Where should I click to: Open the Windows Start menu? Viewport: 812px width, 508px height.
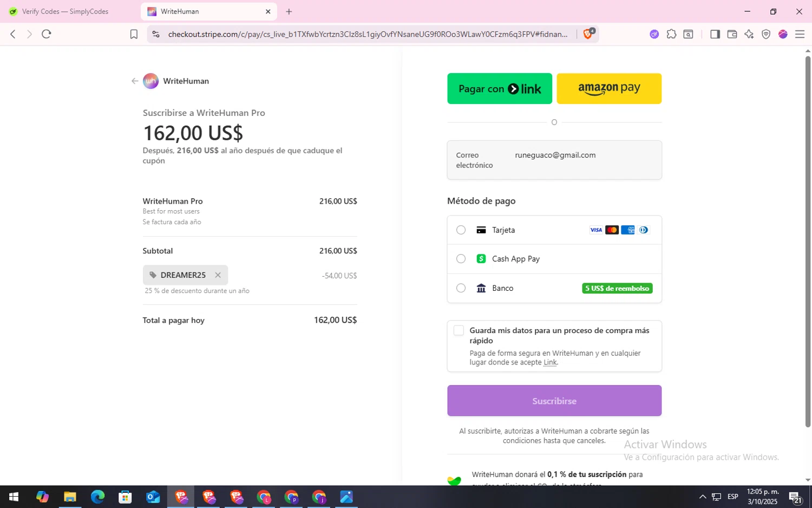tap(14, 497)
